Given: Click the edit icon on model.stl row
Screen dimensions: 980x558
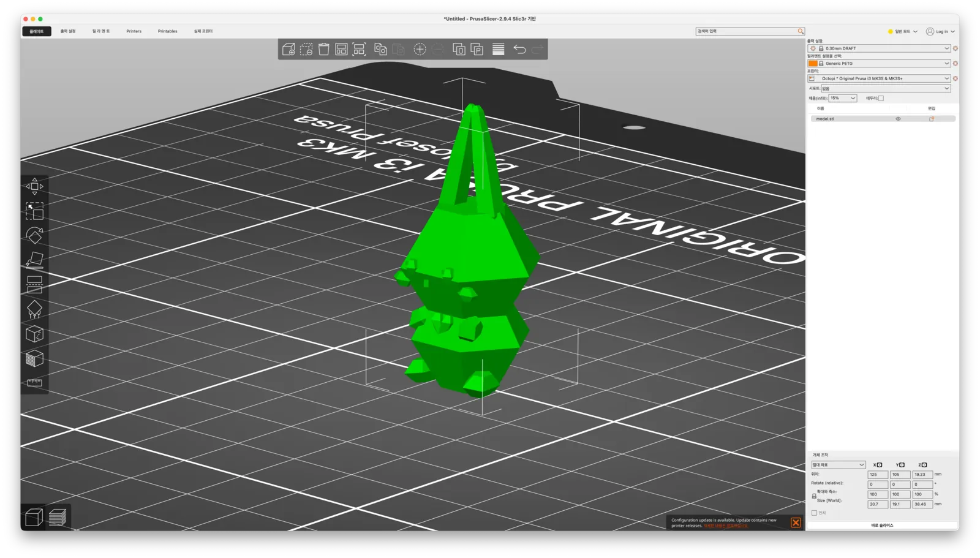Looking at the screenshot, I should tap(932, 119).
